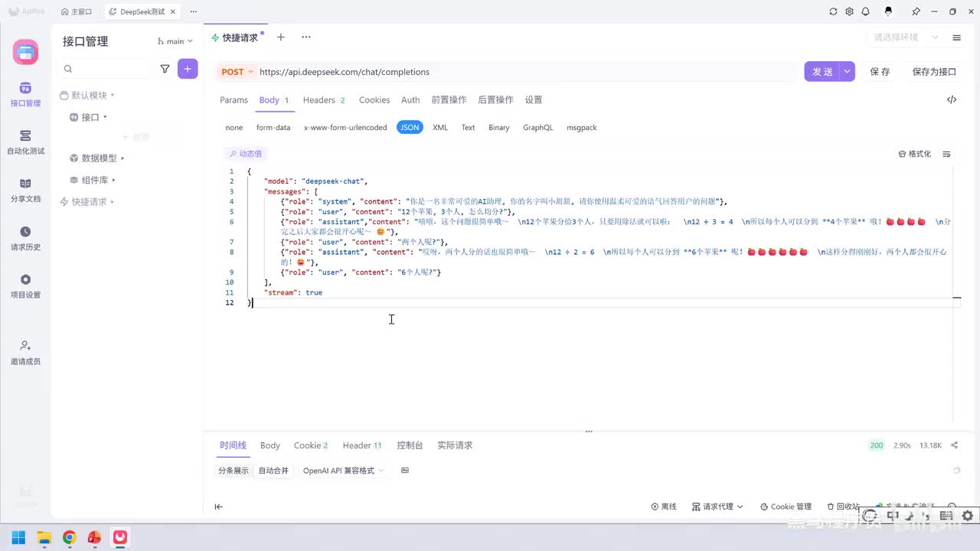Switch to the Headers tab

pos(324,100)
